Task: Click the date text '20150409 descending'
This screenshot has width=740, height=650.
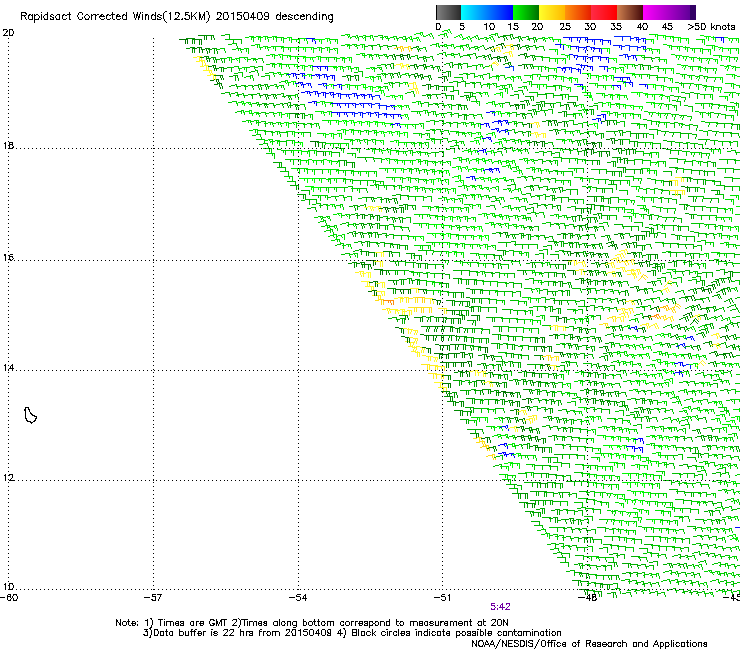Action: pos(275,17)
